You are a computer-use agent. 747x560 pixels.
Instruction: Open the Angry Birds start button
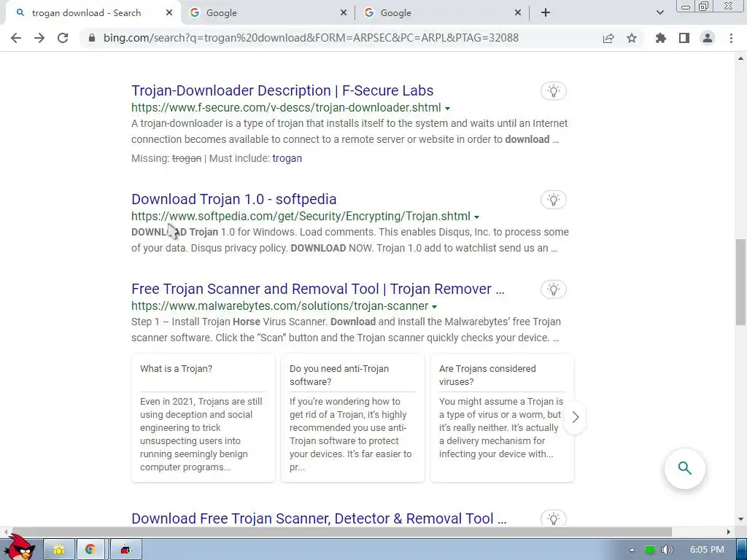[x=19, y=548]
